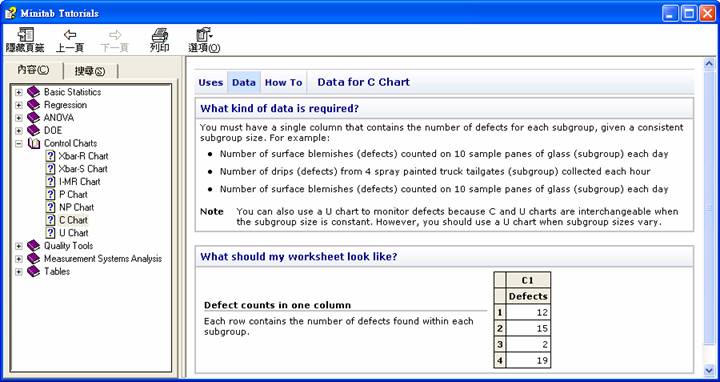Click the scroll up arrow
720x382 pixels.
(709, 64)
